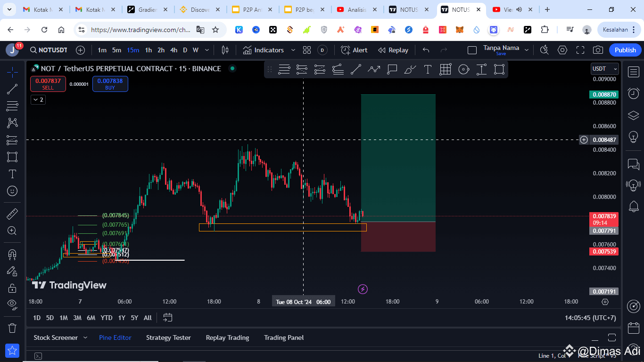Open the USDT currency dropdown
The width and height of the screenshot is (644, 362).
pyautogui.click(x=605, y=68)
